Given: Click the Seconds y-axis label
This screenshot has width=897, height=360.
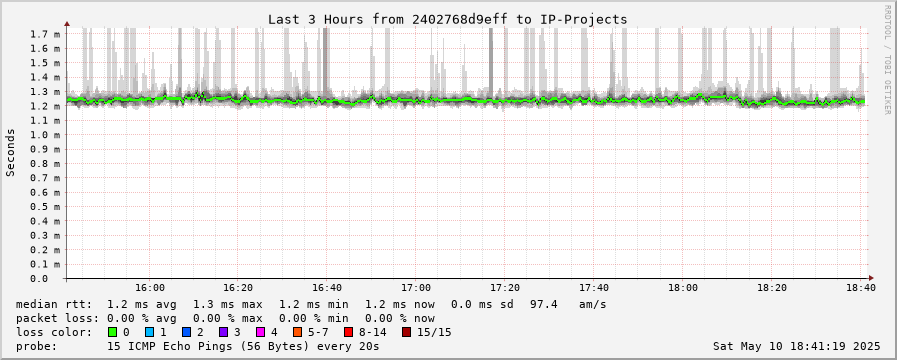Looking at the screenshot, I should tap(10, 152).
